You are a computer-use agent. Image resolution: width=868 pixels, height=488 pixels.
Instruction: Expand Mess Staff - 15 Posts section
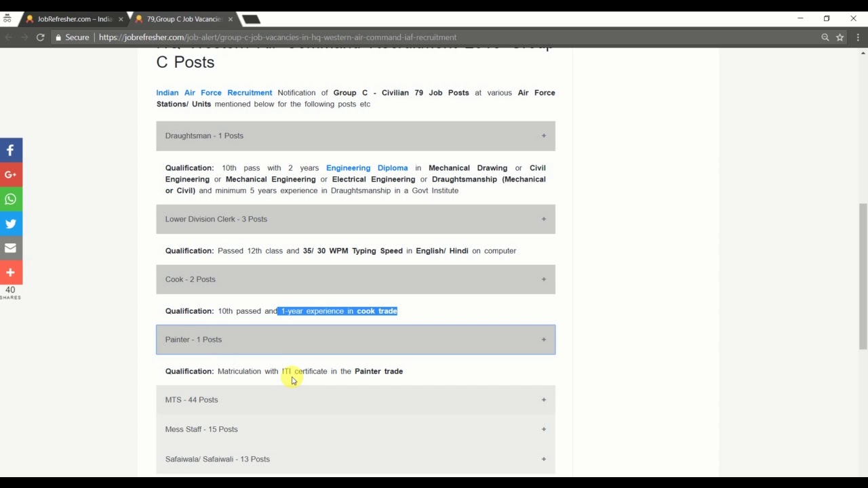click(355, 429)
